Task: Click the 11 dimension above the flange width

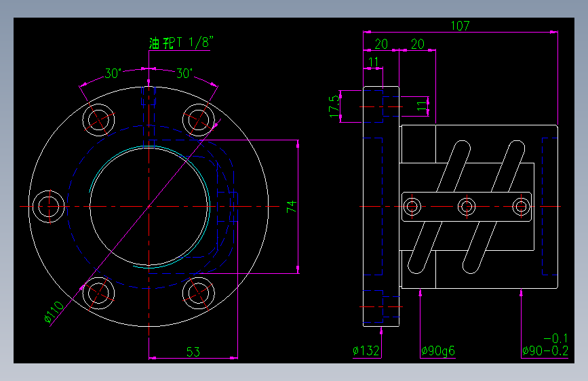Action: 374,62
